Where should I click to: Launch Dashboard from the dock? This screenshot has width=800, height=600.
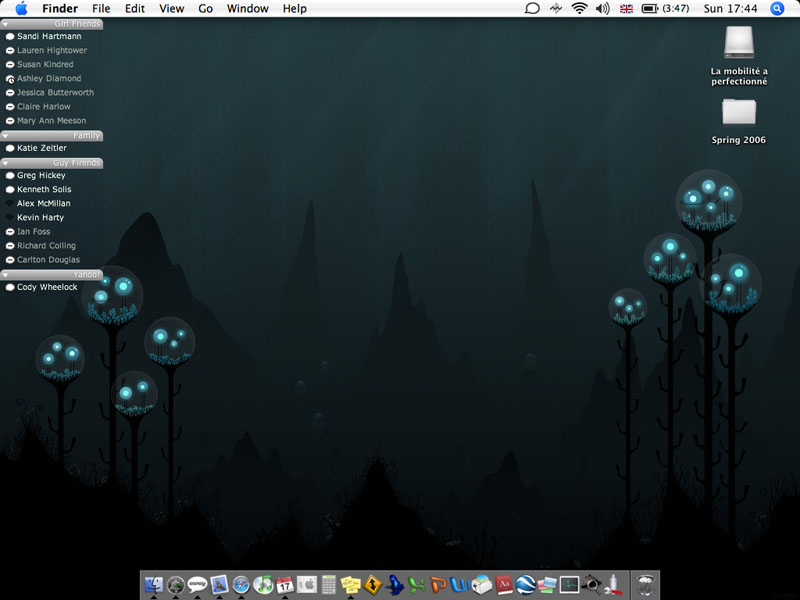tap(176, 585)
